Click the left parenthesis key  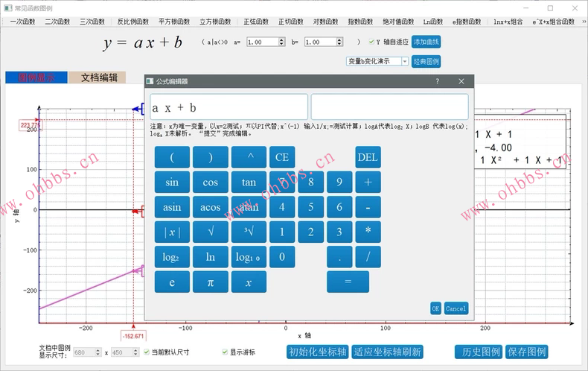[x=172, y=157]
